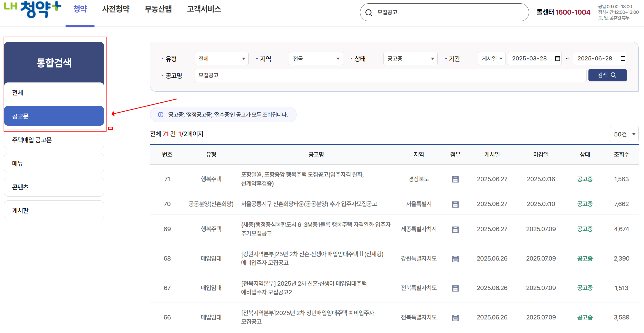Open calendar picker for end date 2025-06-28
The height and width of the screenshot is (333, 644).
coord(623,58)
